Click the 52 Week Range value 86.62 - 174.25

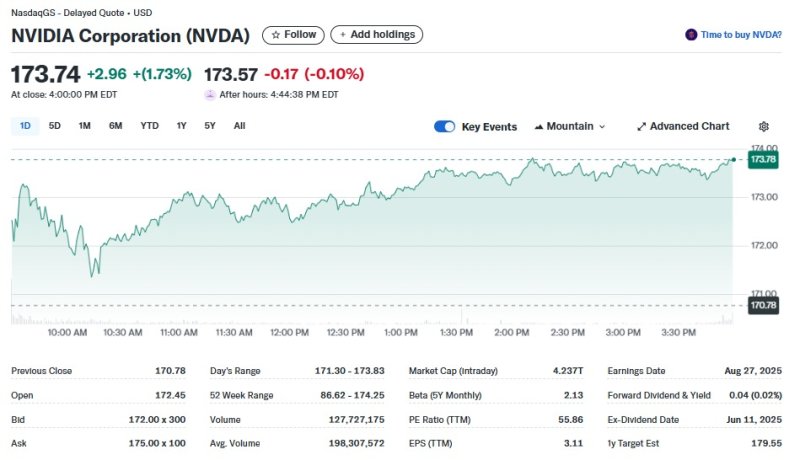(x=352, y=395)
